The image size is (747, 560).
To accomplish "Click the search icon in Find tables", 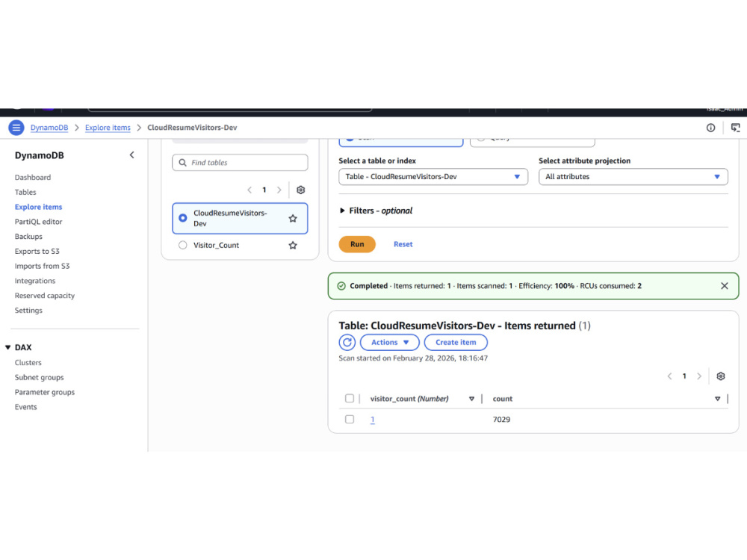I will click(182, 163).
